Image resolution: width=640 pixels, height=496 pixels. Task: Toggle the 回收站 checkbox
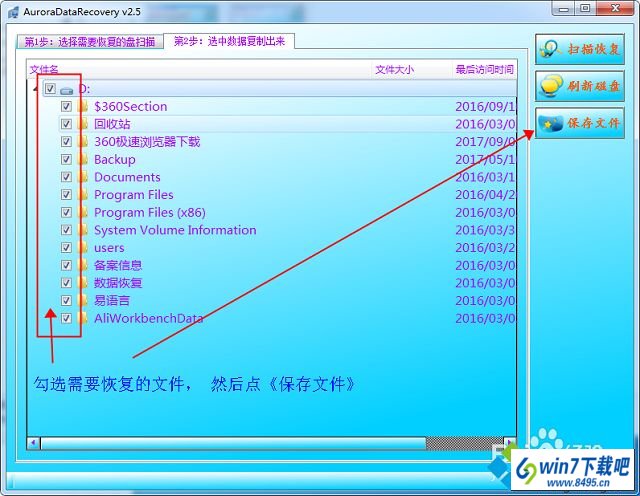tap(66, 124)
